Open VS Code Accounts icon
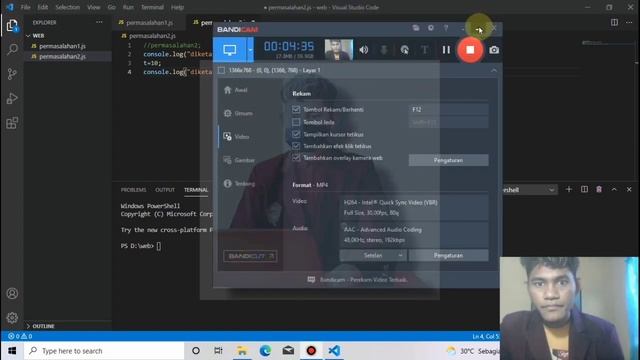Screen dimensions: 640x360 pos(12,293)
